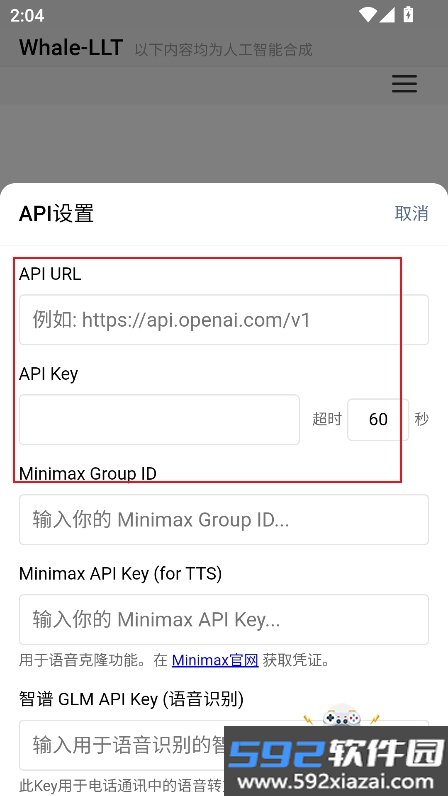Tap the API Key label
Viewport: 448px width, 796px height.
coord(49,374)
